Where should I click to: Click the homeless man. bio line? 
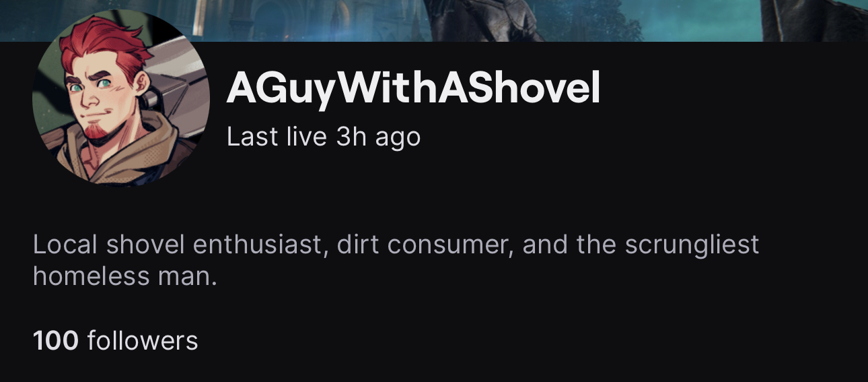[x=125, y=276]
